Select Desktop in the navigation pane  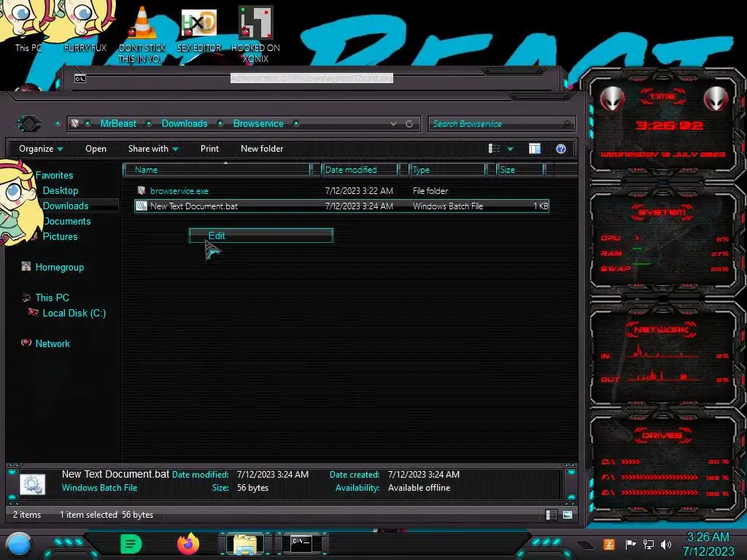61,190
